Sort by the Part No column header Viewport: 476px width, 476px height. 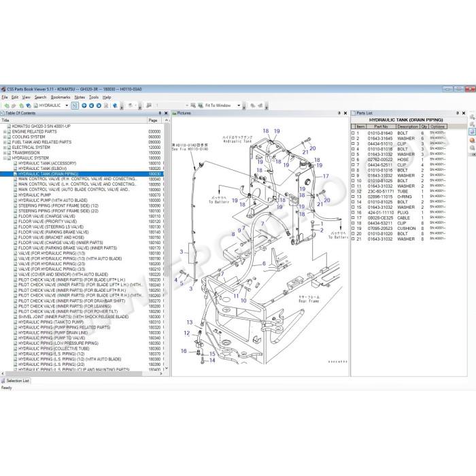pos(381,126)
